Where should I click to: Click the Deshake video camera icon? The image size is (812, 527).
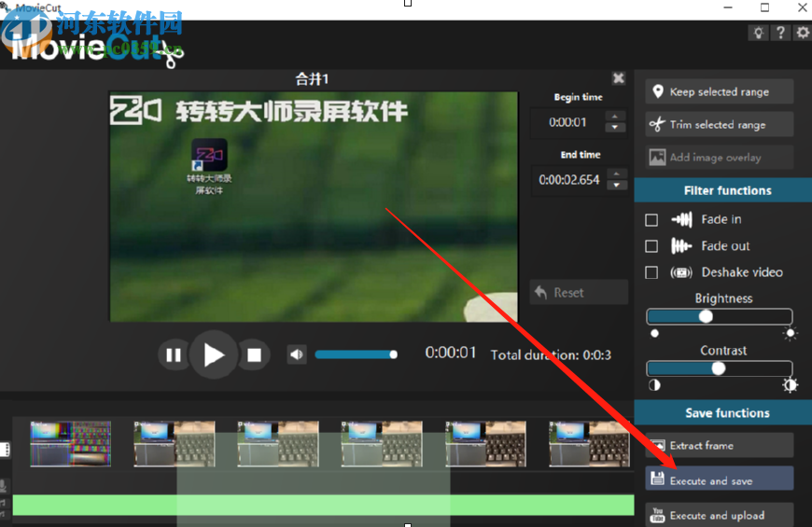[x=681, y=272]
